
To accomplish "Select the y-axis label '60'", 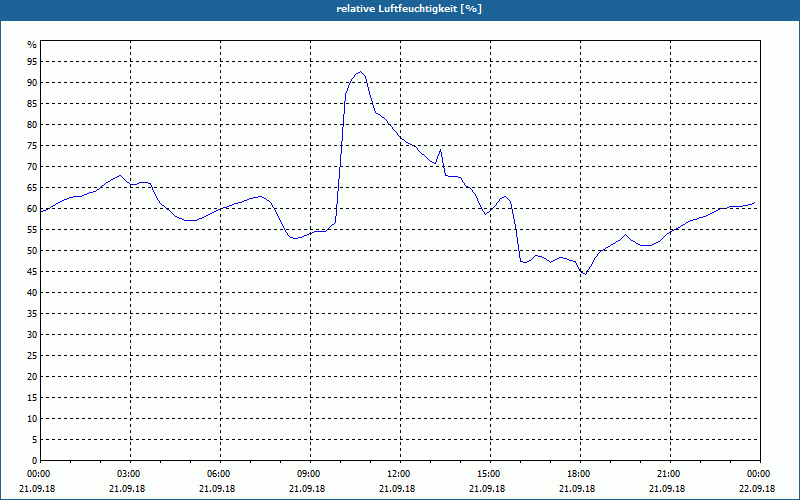I will click(x=32, y=209).
